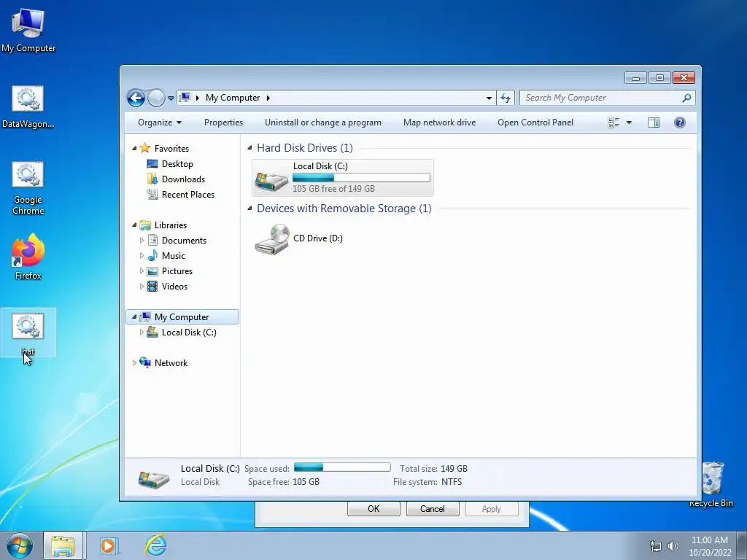Collapse the Hard Disk Drives group
Viewport: 747px width, 560px height.
[x=249, y=148]
